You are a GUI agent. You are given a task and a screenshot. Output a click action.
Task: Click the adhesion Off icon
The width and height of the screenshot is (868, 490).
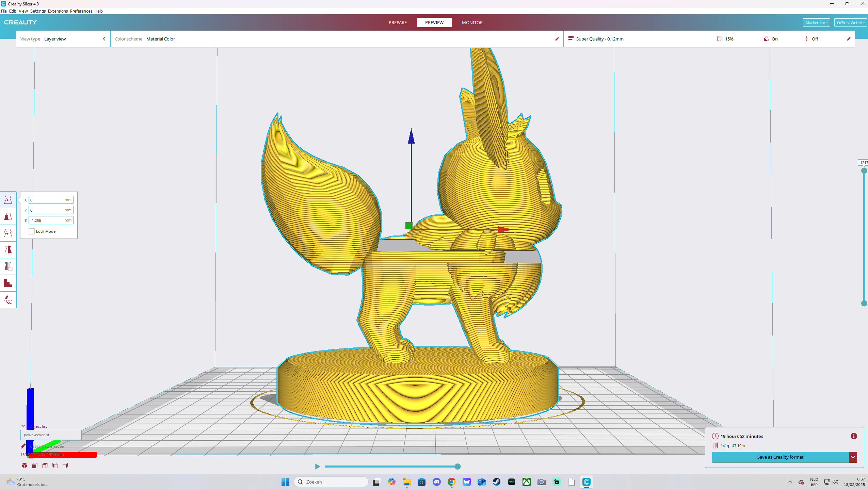tap(806, 39)
